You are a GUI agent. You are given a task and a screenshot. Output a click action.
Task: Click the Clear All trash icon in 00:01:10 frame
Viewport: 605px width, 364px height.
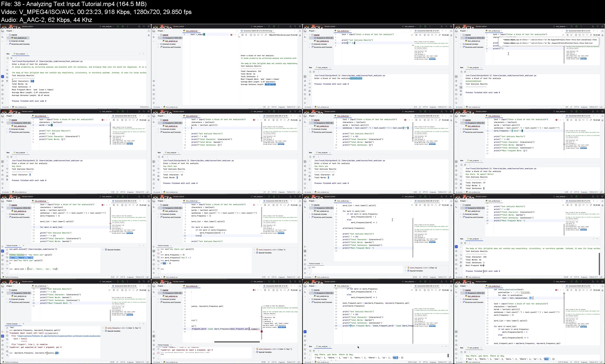coord(7,81)
